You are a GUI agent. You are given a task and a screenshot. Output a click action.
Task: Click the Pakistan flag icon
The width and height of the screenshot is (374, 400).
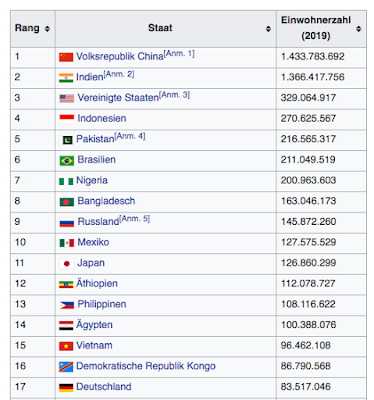click(x=68, y=140)
